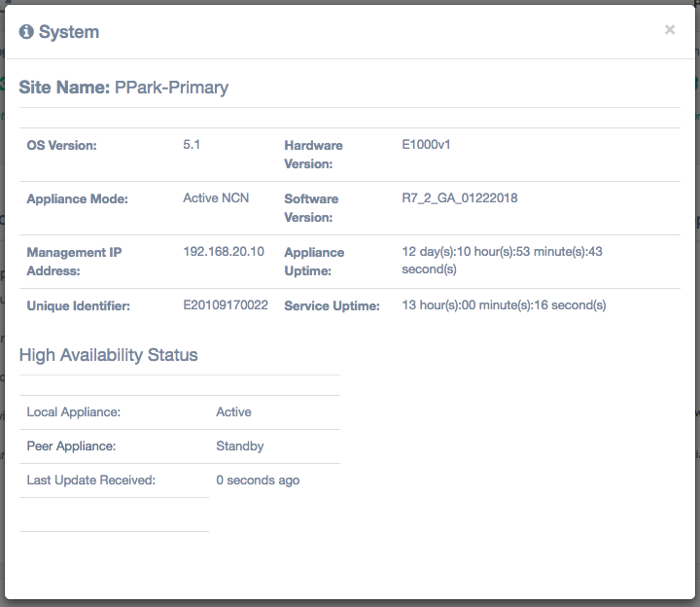Close the System dialog with the X

click(670, 29)
